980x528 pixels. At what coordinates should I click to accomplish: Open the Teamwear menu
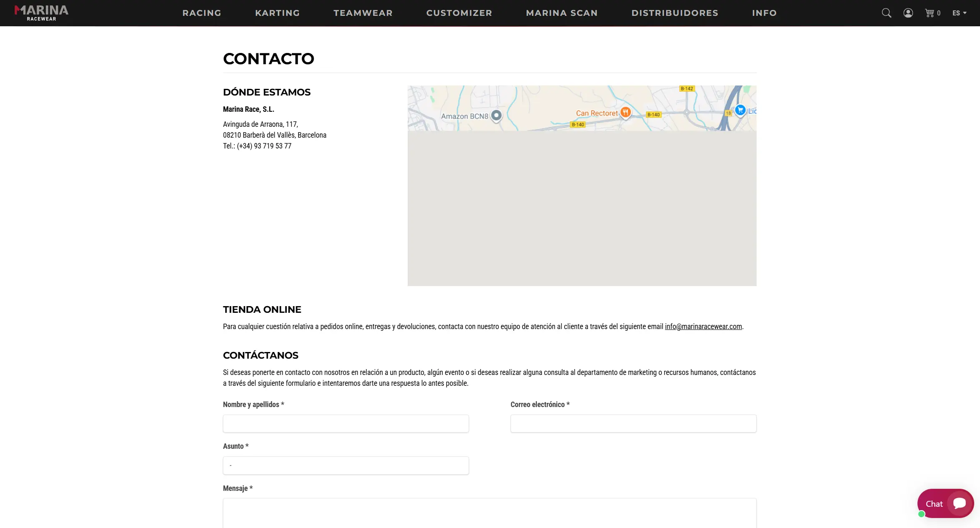[x=363, y=13]
